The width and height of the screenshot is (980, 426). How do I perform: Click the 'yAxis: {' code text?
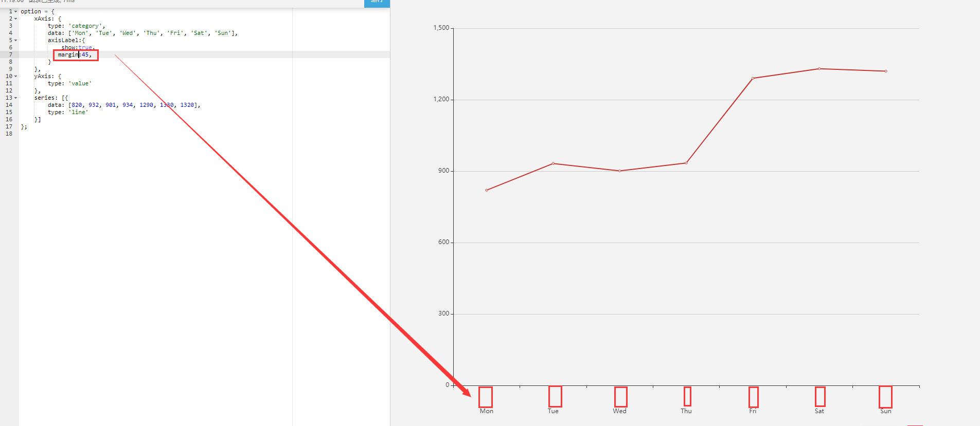48,76
